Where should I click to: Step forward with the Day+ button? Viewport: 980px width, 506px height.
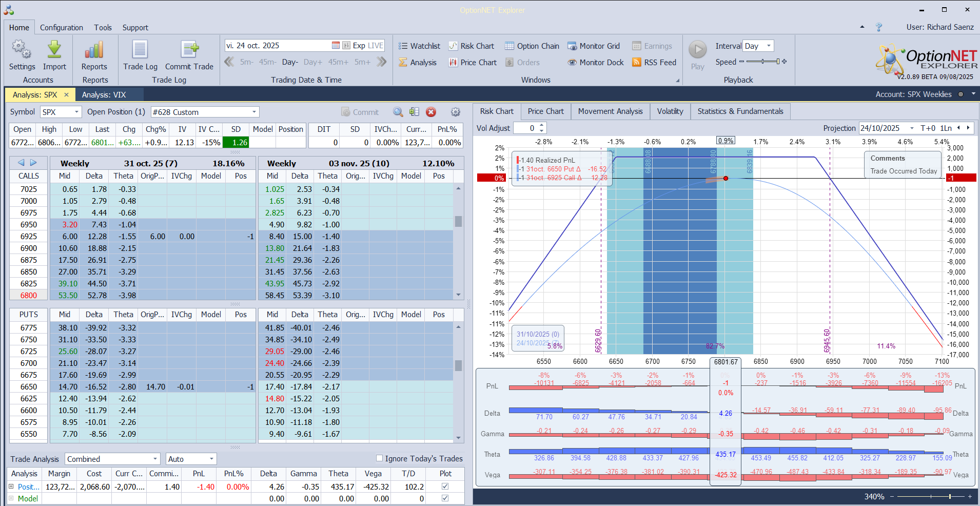coord(312,62)
